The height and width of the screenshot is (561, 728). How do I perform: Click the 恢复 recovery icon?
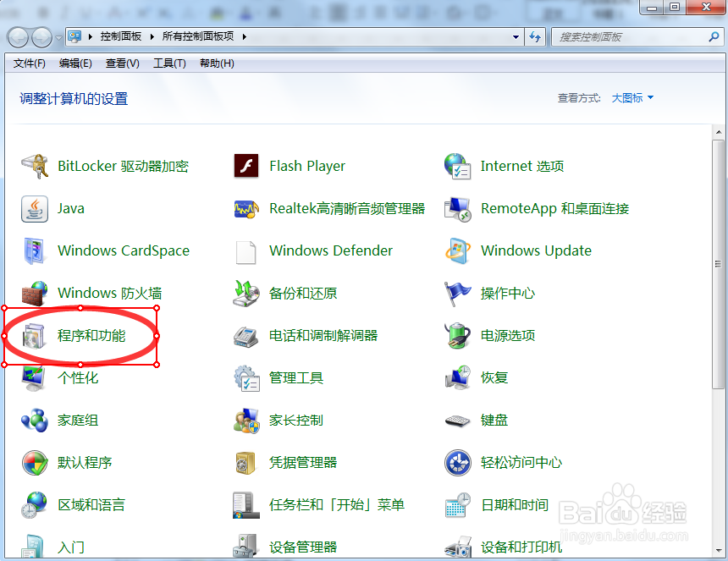click(458, 377)
